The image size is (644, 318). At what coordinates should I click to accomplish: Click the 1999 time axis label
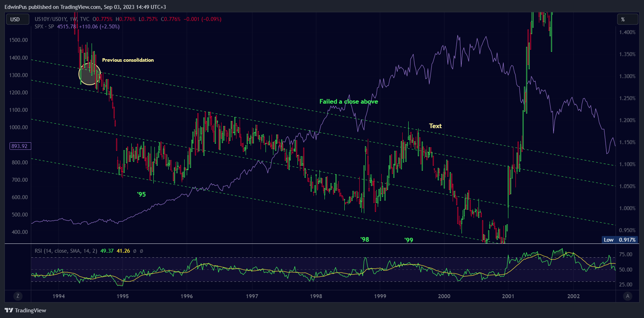380,296
